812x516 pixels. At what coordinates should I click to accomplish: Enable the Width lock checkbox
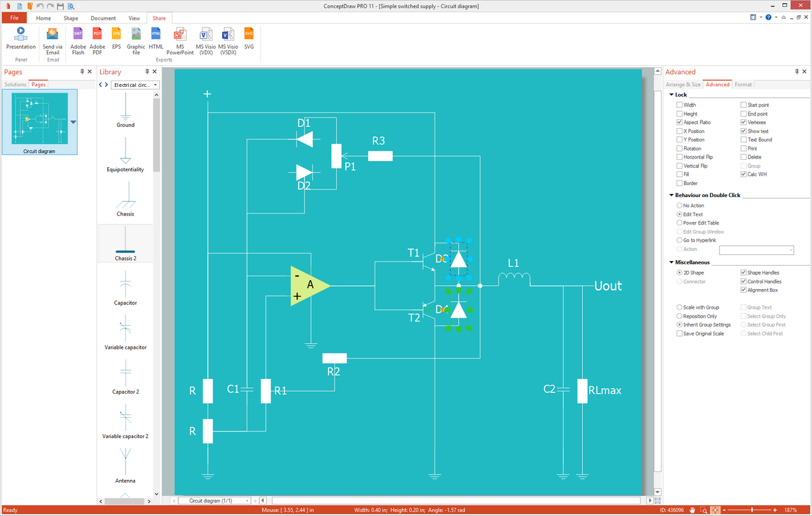tap(680, 105)
